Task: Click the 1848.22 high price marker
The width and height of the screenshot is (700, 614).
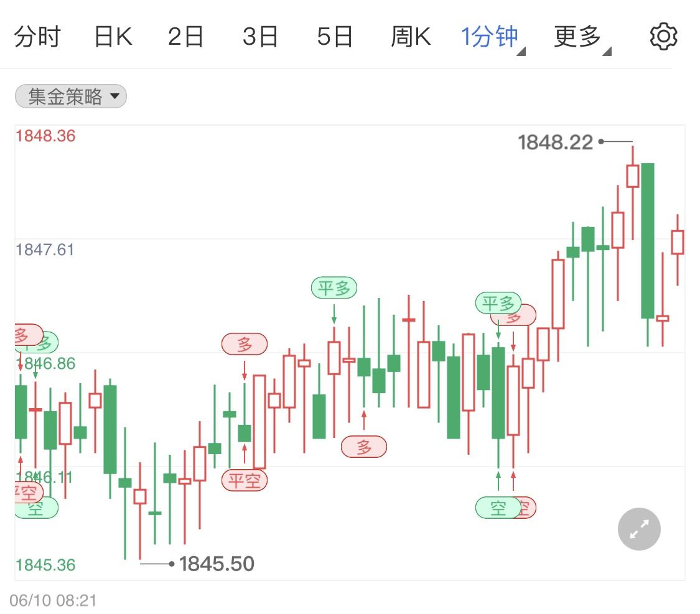Action: (556, 142)
